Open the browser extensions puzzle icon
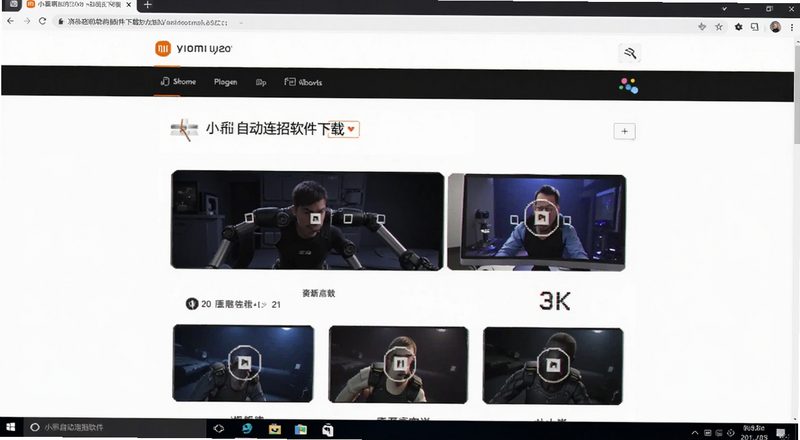The image size is (800, 440). tap(738, 27)
